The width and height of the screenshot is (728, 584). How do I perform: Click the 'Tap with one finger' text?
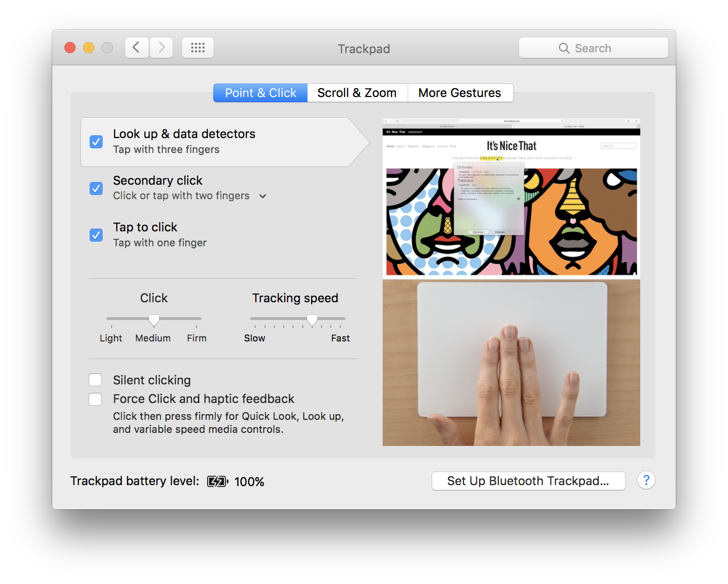pyautogui.click(x=160, y=243)
